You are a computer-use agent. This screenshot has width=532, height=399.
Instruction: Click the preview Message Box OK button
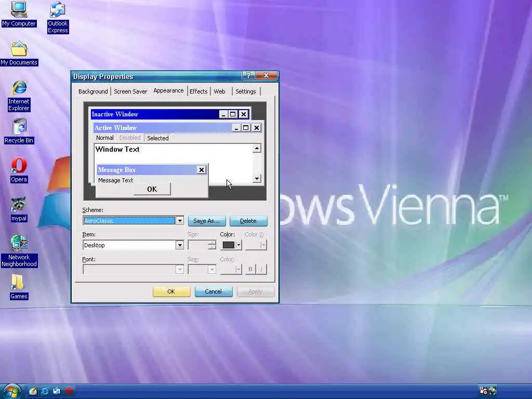point(152,189)
